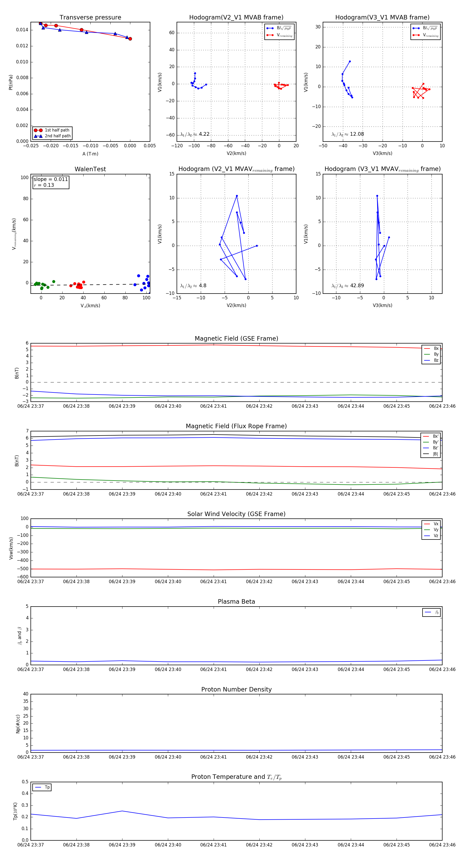The image size is (473, 868).
Task: Select the "Magnetic Field (GSE Frame)" title
Action: coord(236,339)
